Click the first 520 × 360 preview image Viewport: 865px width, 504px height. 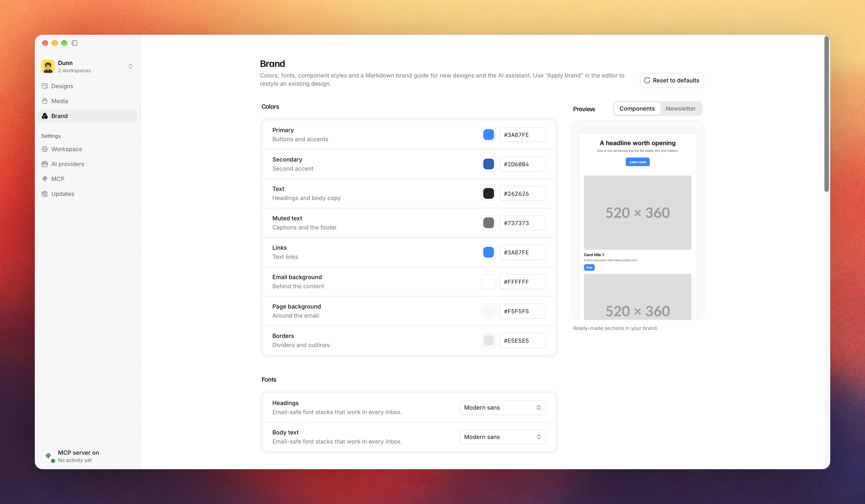(637, 212)
